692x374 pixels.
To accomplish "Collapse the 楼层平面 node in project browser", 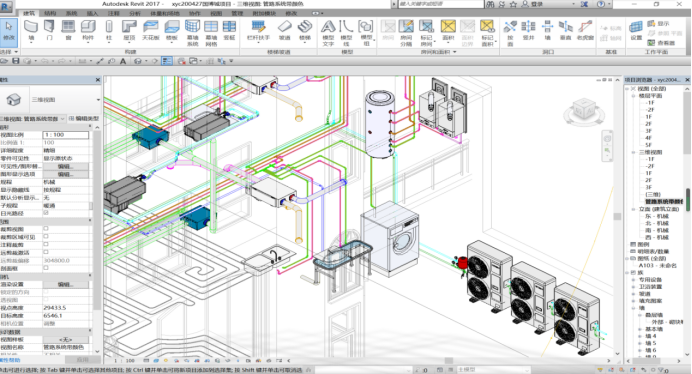I will [x=634, y=95].
